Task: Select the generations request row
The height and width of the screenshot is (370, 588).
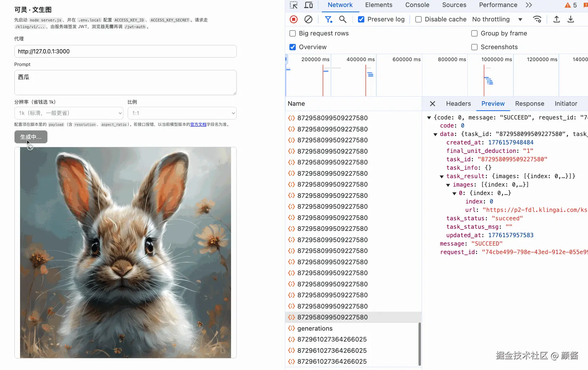Action: [315, 329]
